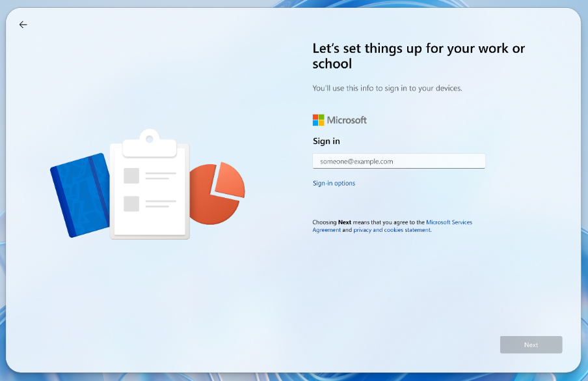The image size is (588, 381).
Task: Open Sign-in options
Action: 334,183
